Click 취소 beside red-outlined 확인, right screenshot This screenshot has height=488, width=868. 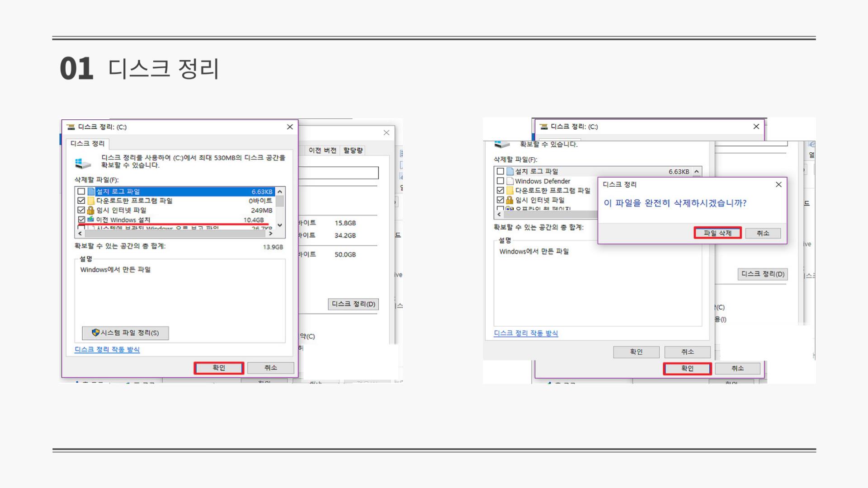(737, 368)
